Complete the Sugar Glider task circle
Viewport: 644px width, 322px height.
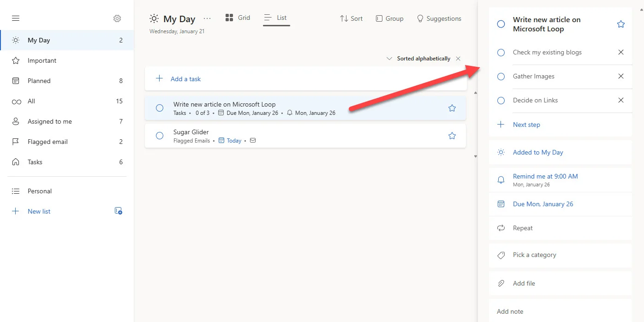click(x=160, y=136)
